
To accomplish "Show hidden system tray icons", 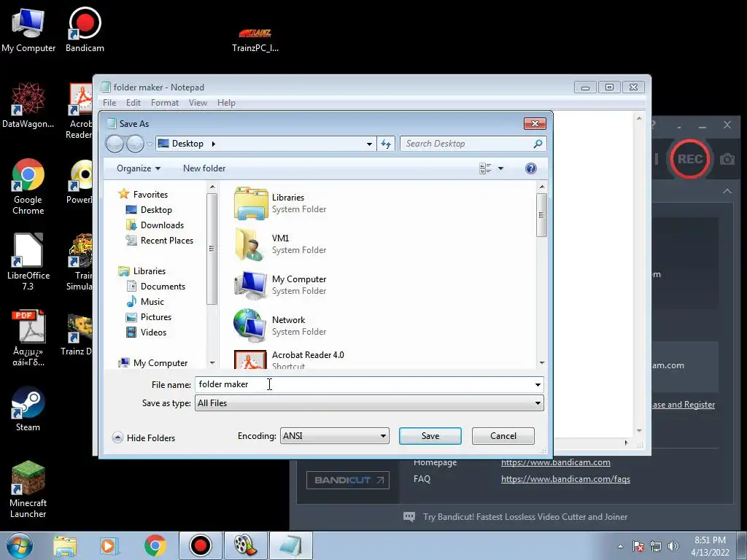I will (620, 546).
